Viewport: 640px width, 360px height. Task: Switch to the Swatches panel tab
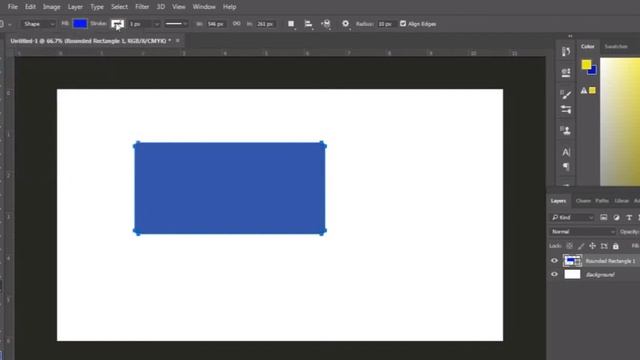pyautogui.click(x=616, y=47)
